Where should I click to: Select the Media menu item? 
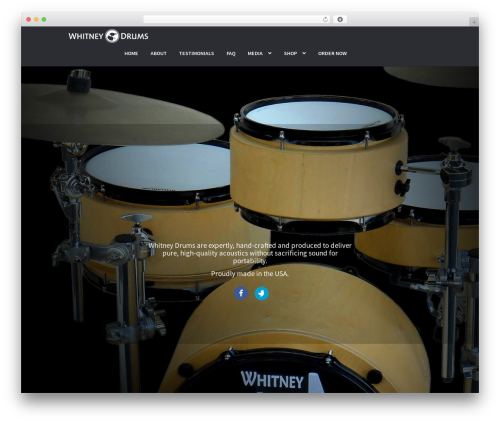coord(255,53)
